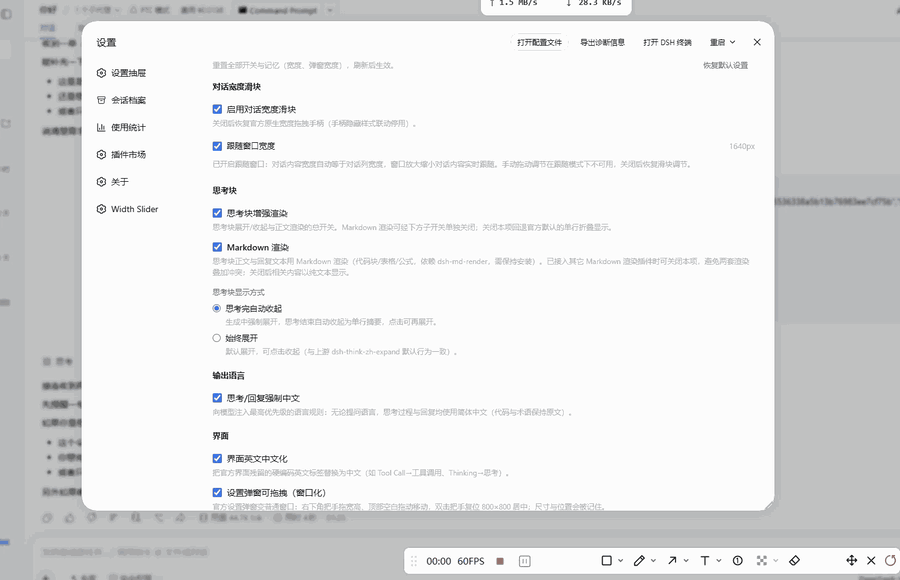Select 思考完自动收起 radio option
900x580 pixels.
(216, 308)
